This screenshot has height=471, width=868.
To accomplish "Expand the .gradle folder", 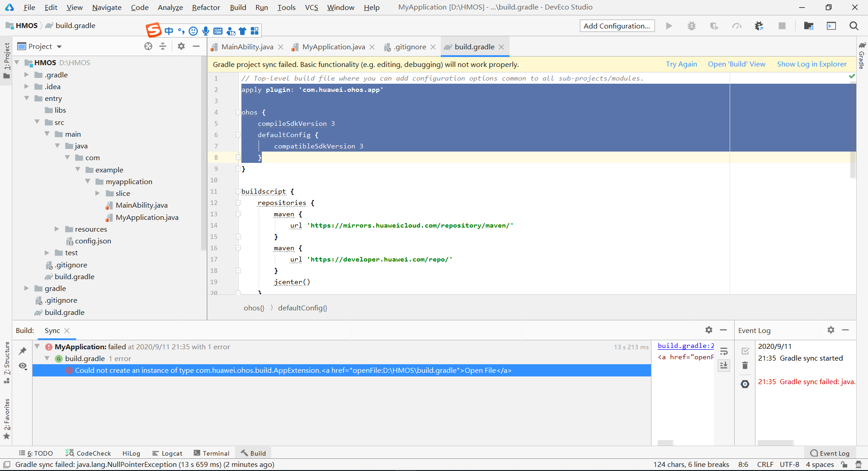I will point(27,75).
